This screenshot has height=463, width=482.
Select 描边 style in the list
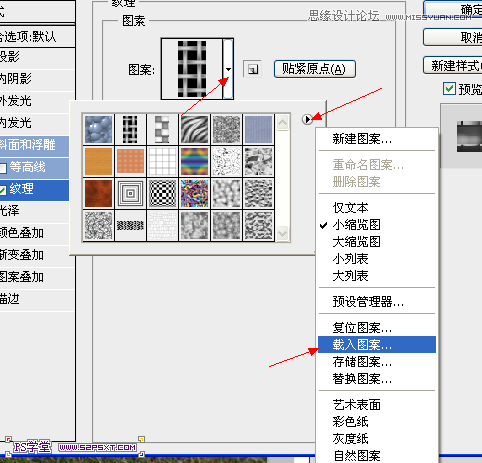[37, 299]
